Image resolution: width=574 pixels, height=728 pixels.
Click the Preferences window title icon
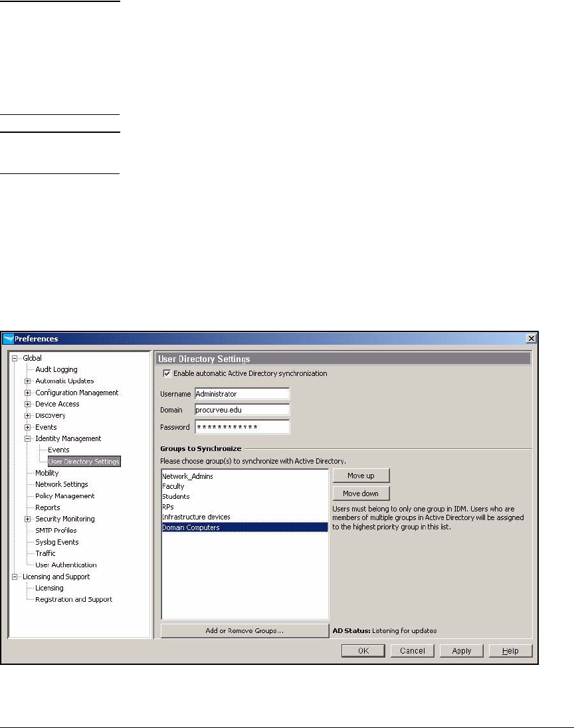pyautogui.click(x=9, y=339)
